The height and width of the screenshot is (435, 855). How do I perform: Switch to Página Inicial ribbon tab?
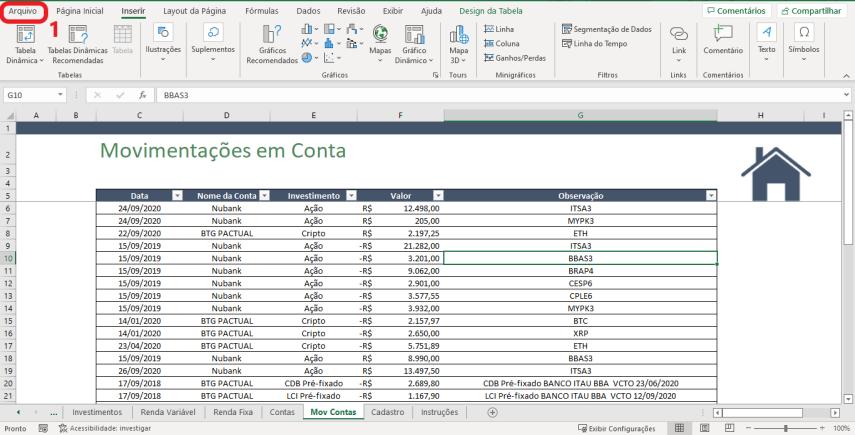click(80, 11)
